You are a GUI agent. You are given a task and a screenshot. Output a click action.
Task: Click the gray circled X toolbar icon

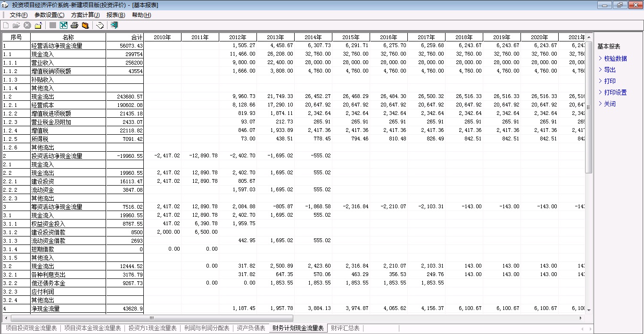pyautogui.click(x=27, y=25)
